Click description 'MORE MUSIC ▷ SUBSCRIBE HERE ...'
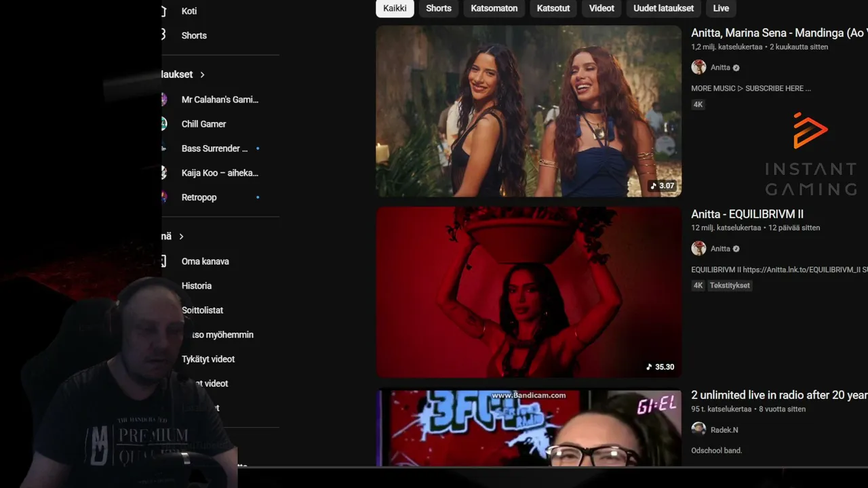 tap(751, 88)
